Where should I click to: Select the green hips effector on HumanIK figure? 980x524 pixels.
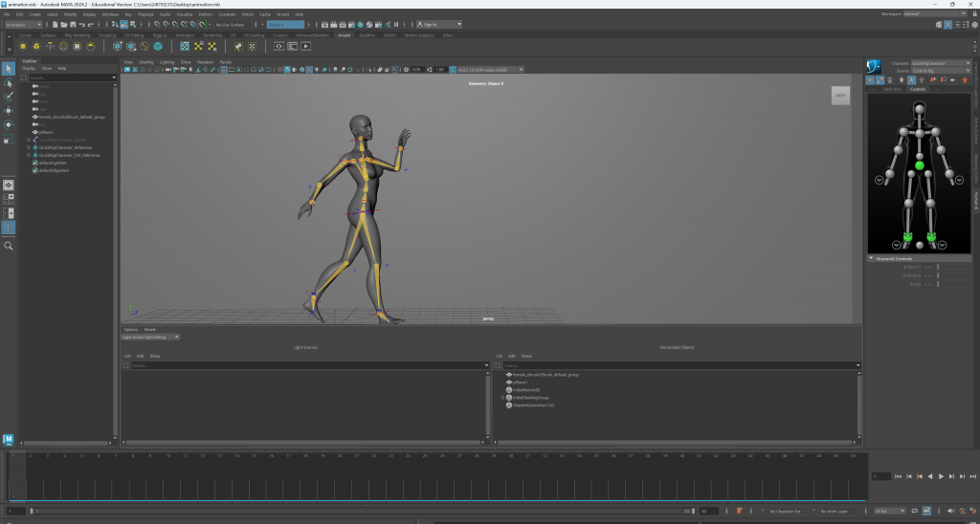pos(919,166)
